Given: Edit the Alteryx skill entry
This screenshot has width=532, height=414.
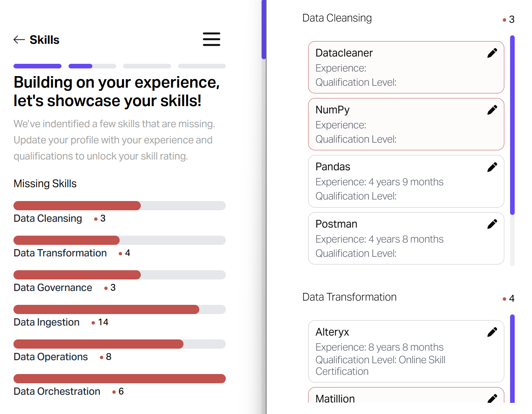Looking at the screenshot, I should tap(492, 332).
